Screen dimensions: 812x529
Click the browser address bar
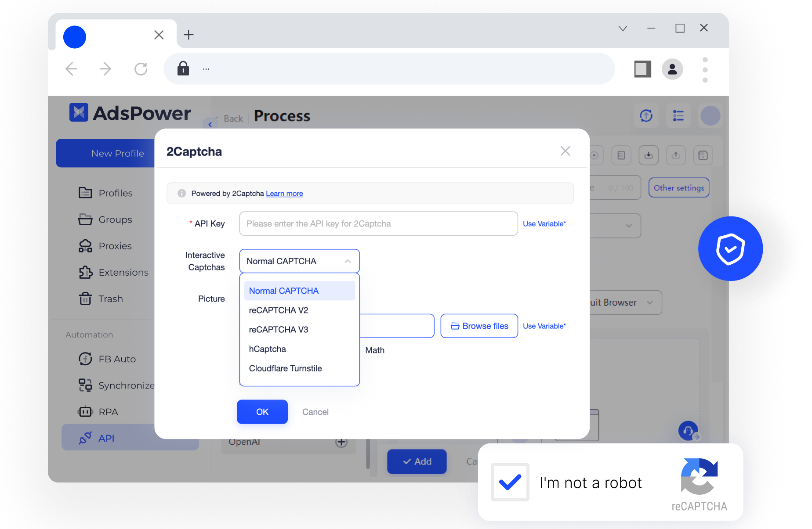click(x=389, y=69)
